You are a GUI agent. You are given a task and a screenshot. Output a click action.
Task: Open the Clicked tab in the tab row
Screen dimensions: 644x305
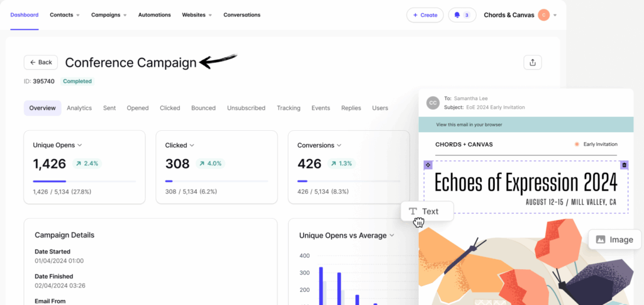tap(170, 108)
